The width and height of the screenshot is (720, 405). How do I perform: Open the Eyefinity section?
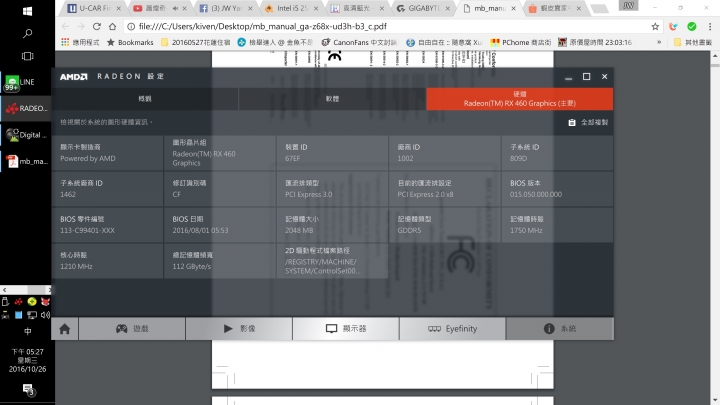pos(452,329)
